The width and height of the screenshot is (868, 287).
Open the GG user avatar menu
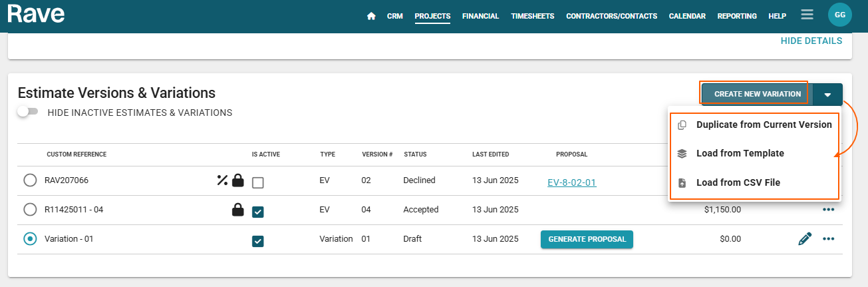(839, 15)
